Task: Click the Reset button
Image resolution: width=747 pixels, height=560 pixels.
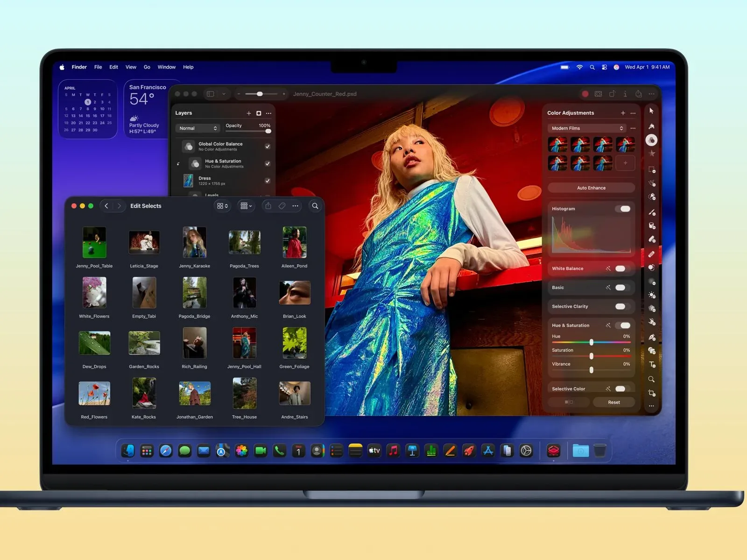Action: click(x=614, y=402)
